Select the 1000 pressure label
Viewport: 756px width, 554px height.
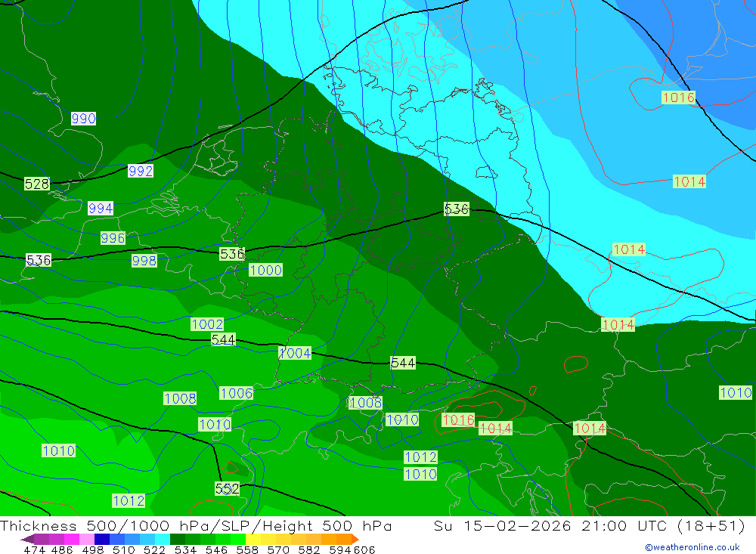pyautogui.click(x=265, y=270)
